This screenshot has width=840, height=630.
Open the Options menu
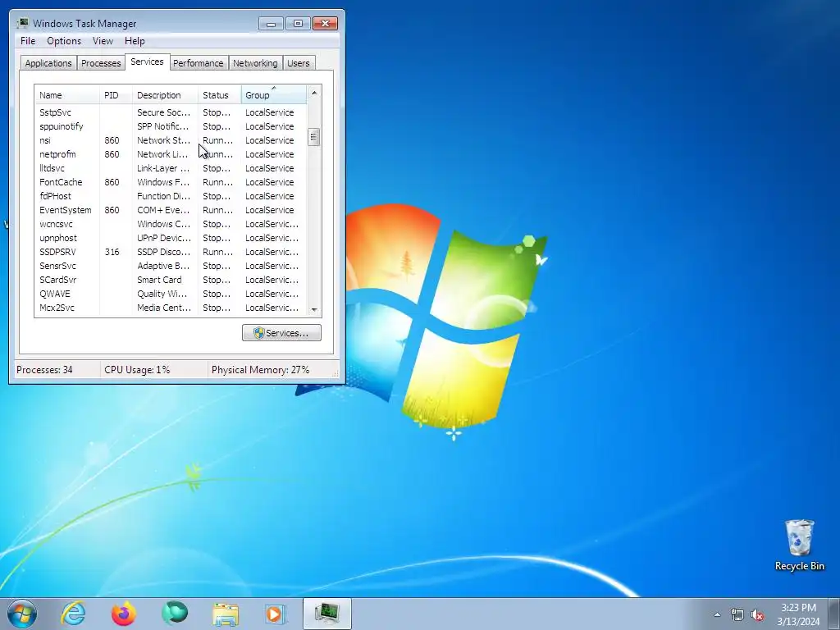pos(64,41)
